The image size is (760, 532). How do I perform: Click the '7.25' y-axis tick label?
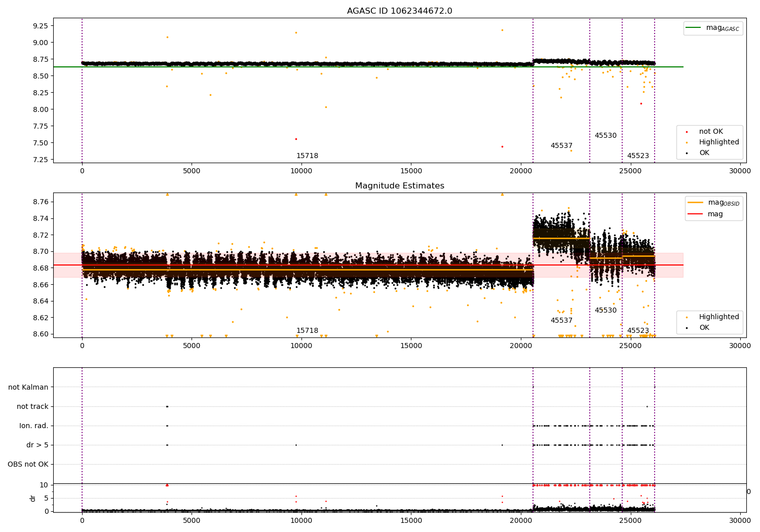coord(41,160)
